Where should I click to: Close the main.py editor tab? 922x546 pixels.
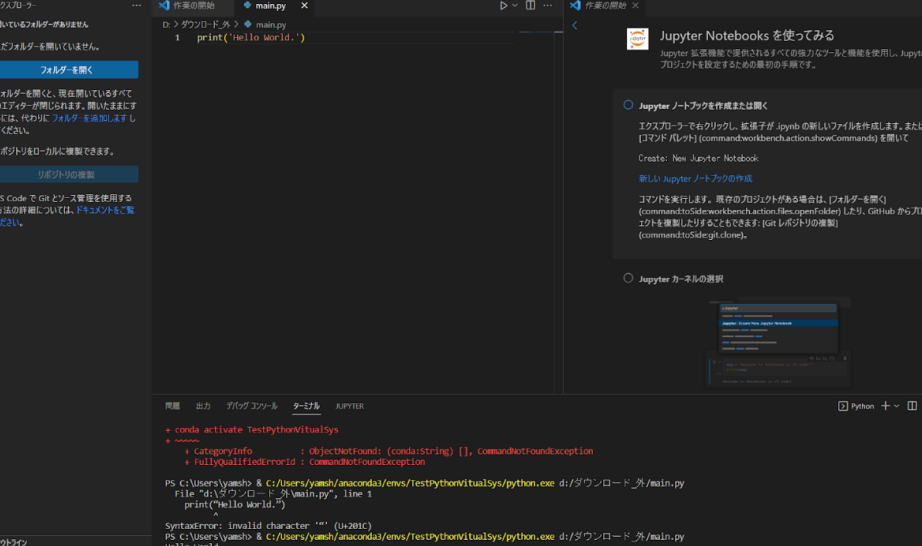[x=304, y=6]
